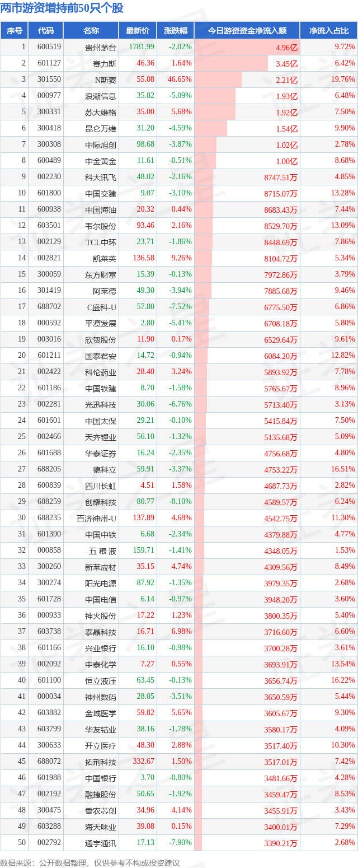Click 13.28% ratio for 中国交建
The image size is (358, 868).
tap(343, 193)
